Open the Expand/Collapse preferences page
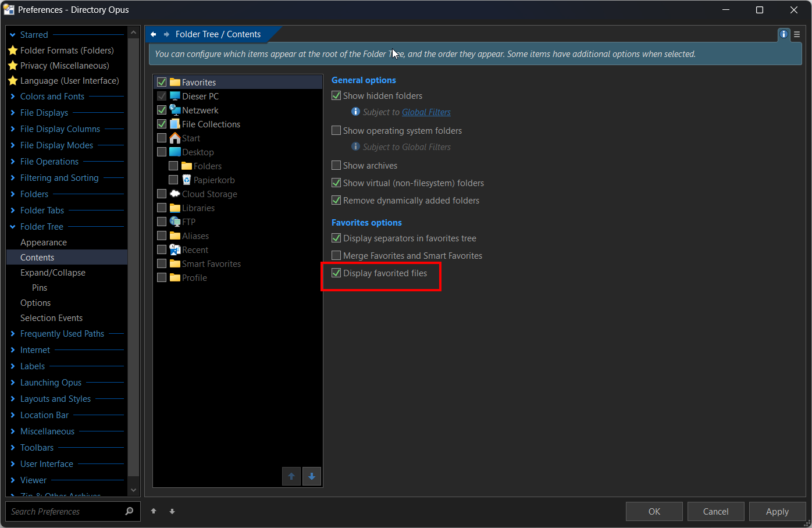 coord(53,273)
